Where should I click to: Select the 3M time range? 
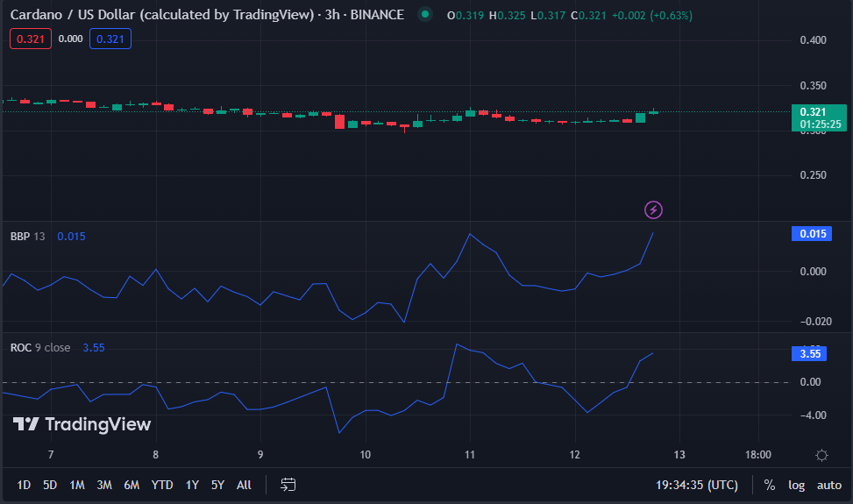[x=104, y=485]
